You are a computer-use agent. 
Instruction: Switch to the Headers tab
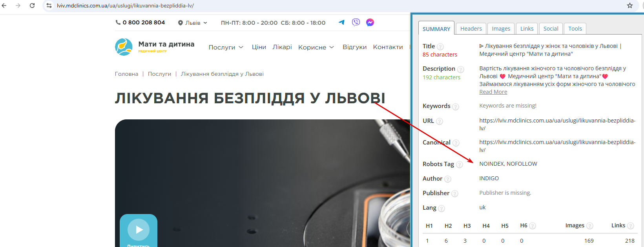tap(471, 29)
